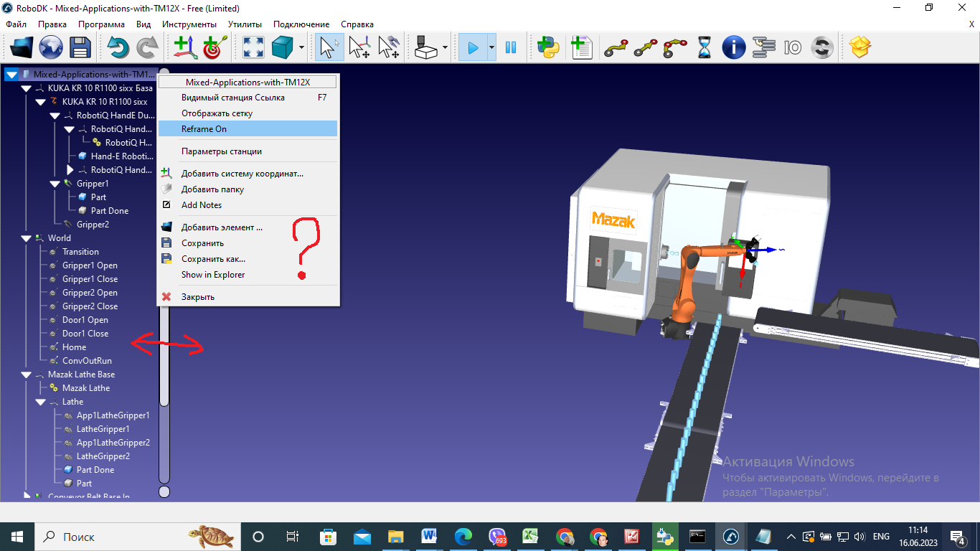Click the online library globe icon
This screenshot has height=551, width=980.
51,48
